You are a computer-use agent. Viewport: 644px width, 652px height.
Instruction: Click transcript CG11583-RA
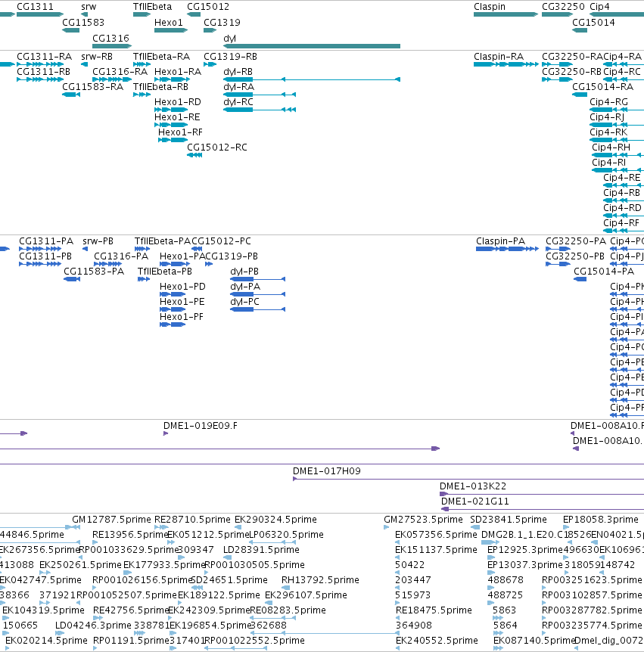tap(71, 95)
